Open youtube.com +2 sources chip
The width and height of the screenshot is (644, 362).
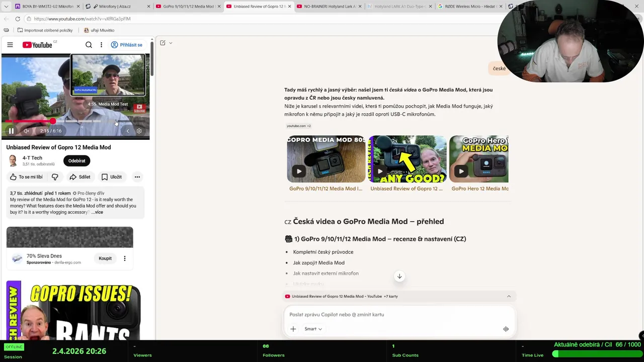click(298, 126)
